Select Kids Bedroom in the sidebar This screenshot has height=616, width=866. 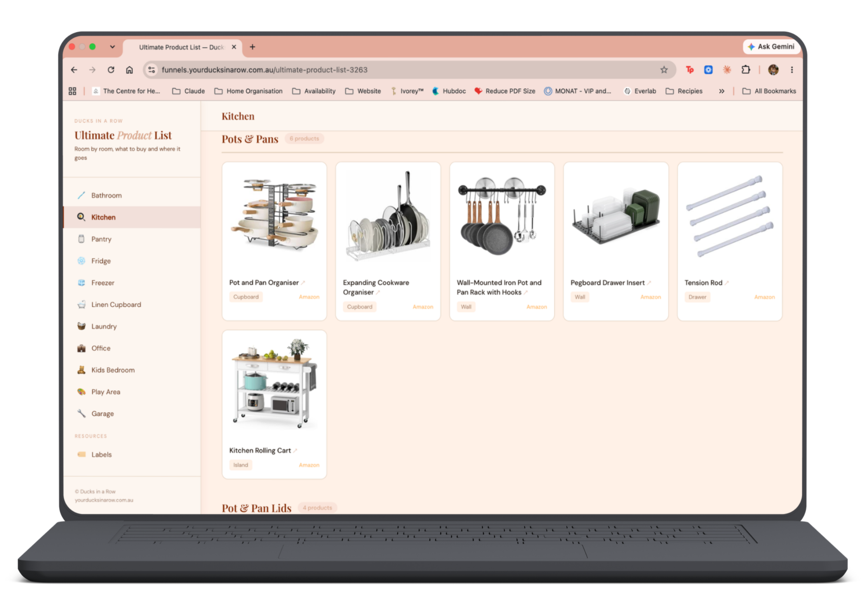(x=132, y=370)
